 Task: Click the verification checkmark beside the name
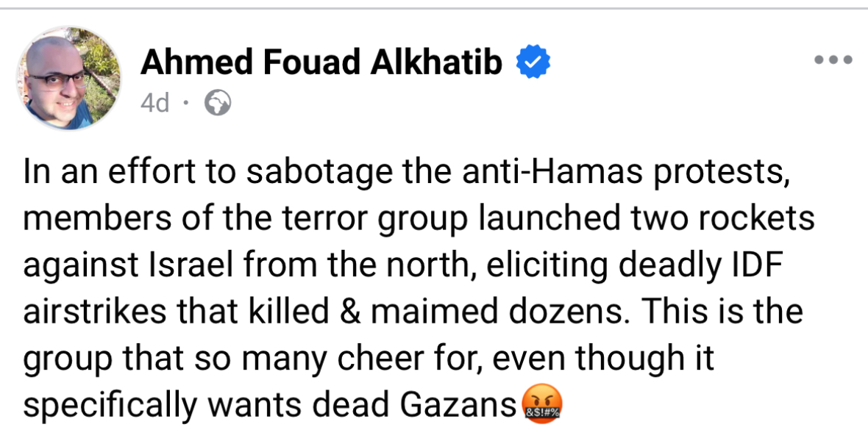(533, 61)
